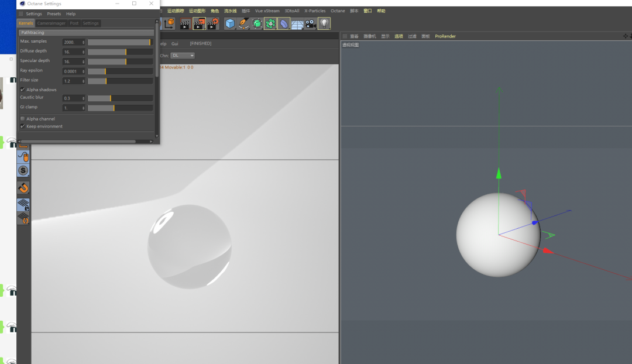The height and width of the screenshot is (364, 632).
Task: Add a cube primitive object
Action: click(230, 23)
